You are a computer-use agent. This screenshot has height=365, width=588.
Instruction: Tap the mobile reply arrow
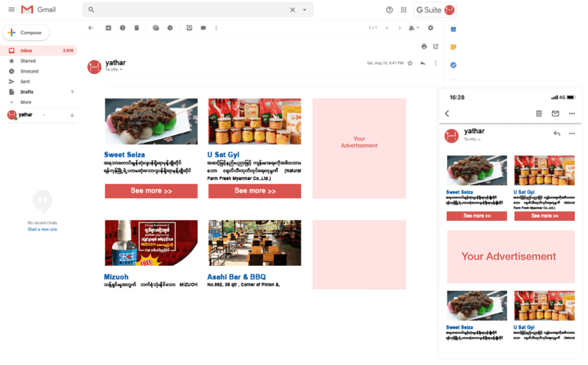point(557,133)
